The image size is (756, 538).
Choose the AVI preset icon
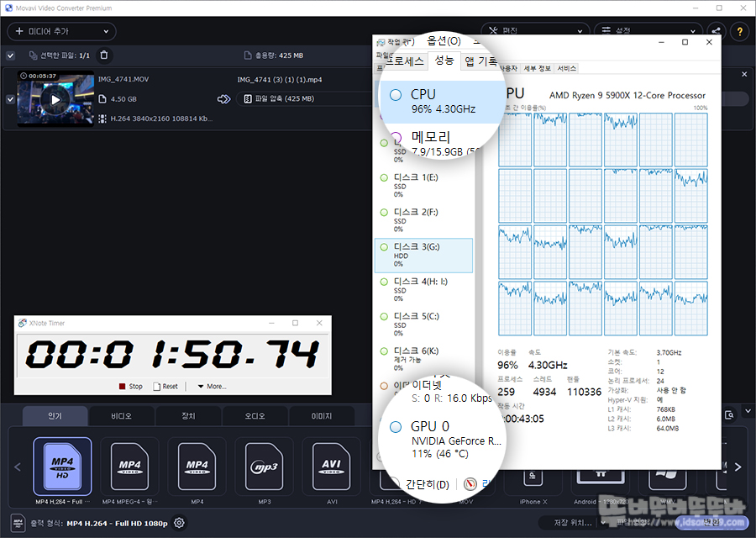click(x=332, y=466)
